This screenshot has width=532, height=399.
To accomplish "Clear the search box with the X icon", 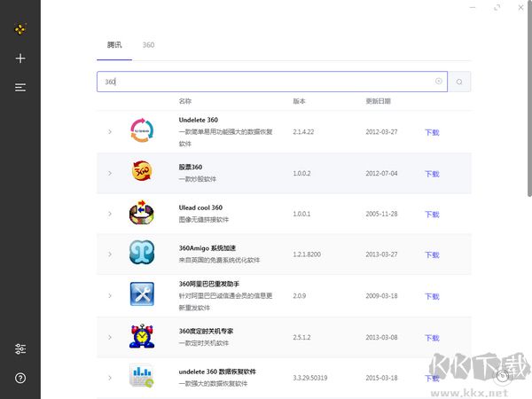I will click(x=438, y=82).
